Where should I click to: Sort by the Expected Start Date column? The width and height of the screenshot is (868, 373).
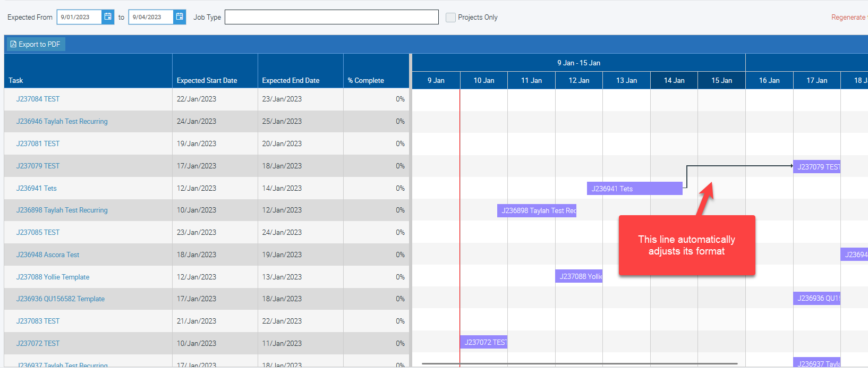207,81
